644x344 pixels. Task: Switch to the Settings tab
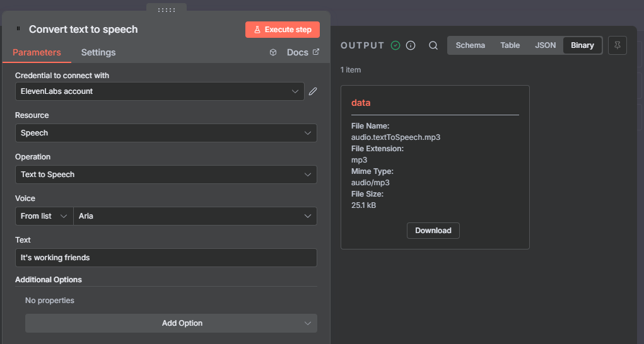pos(98,52)
